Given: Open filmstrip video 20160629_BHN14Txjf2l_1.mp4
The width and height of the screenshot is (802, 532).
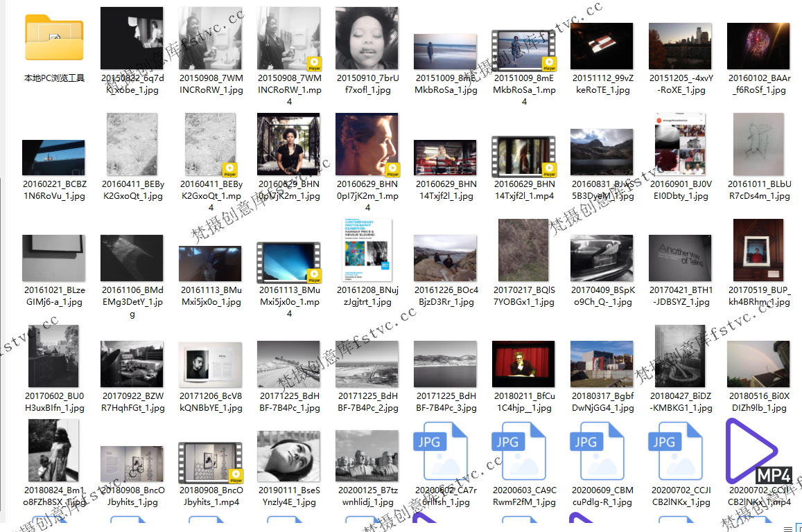Looking at the screenshot, I should click(524, 157).
